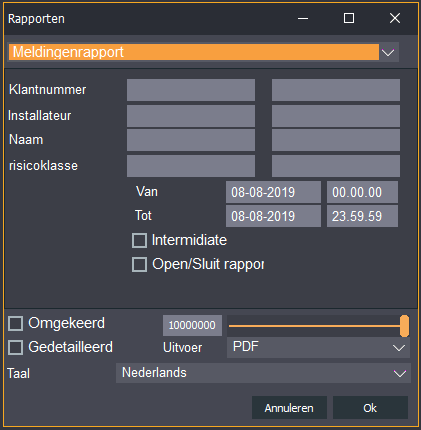Click the Van date field 08-08-2019

point(273,192)
